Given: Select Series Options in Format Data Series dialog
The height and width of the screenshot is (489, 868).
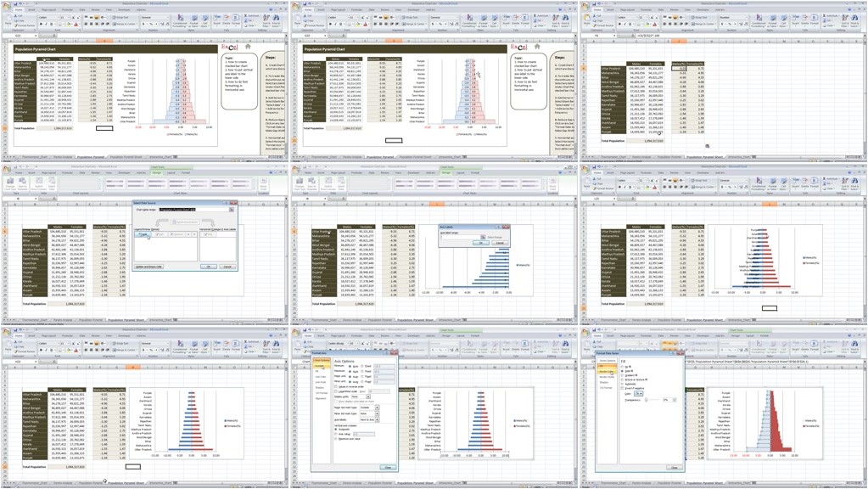Looking at the screenshot, I should [608, 361].
